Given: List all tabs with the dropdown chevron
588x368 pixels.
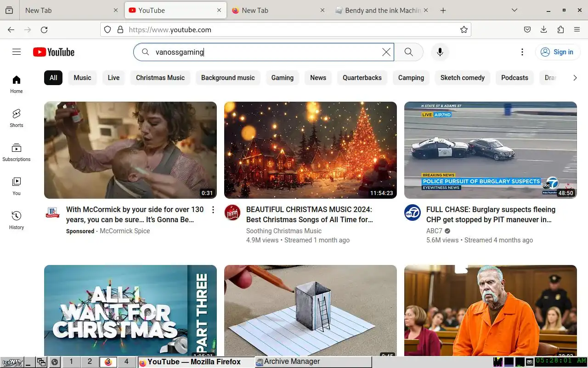Looking at the screenshot, I should 514,10.
